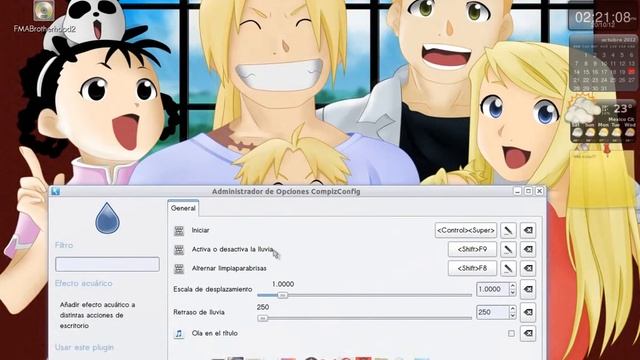This screenshot has height=360, width=640.
Task: Click the music note icon beside Ola en el título
Action: 179,333
